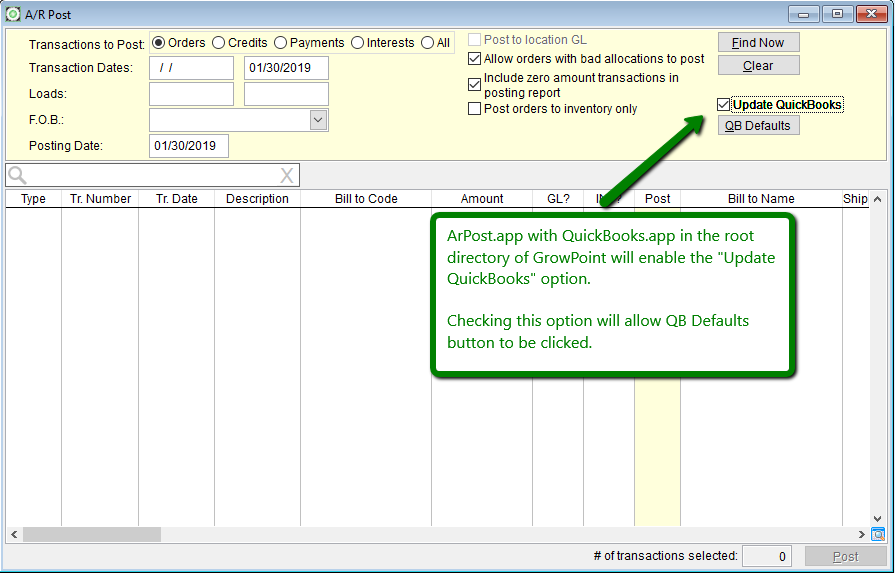Click the Find Now button

(759, 42)
